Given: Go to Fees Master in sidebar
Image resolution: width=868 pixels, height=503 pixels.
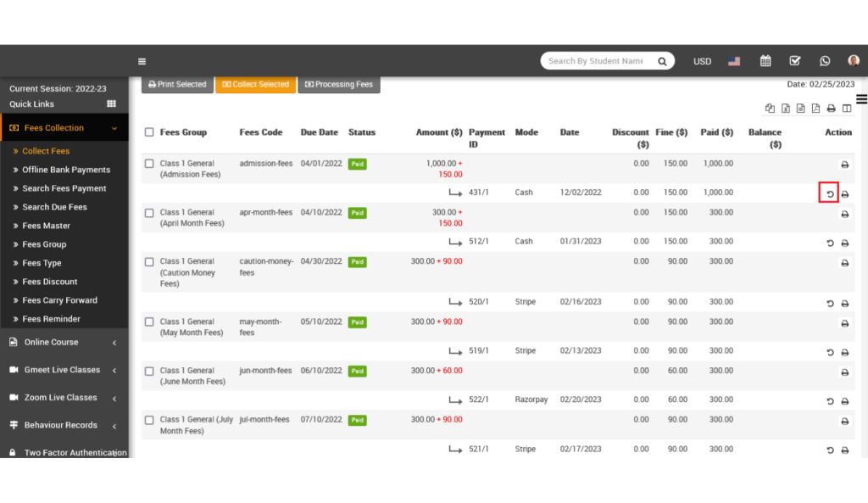Looking at the screenshot, I should 46,226.
